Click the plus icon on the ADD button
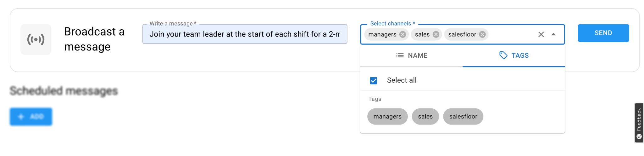644x156 pixels. pos(21,117)
